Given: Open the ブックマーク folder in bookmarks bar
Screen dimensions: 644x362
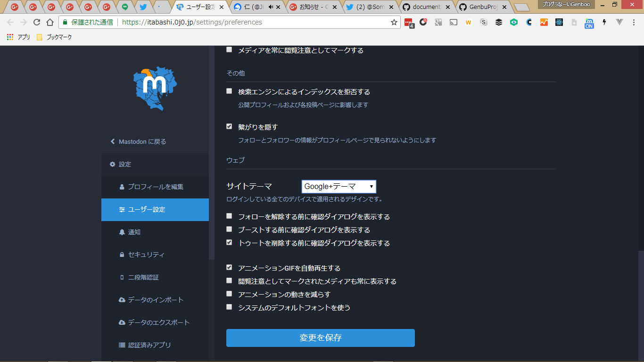Looking at the screenshot, I should (x=54, y=37).
